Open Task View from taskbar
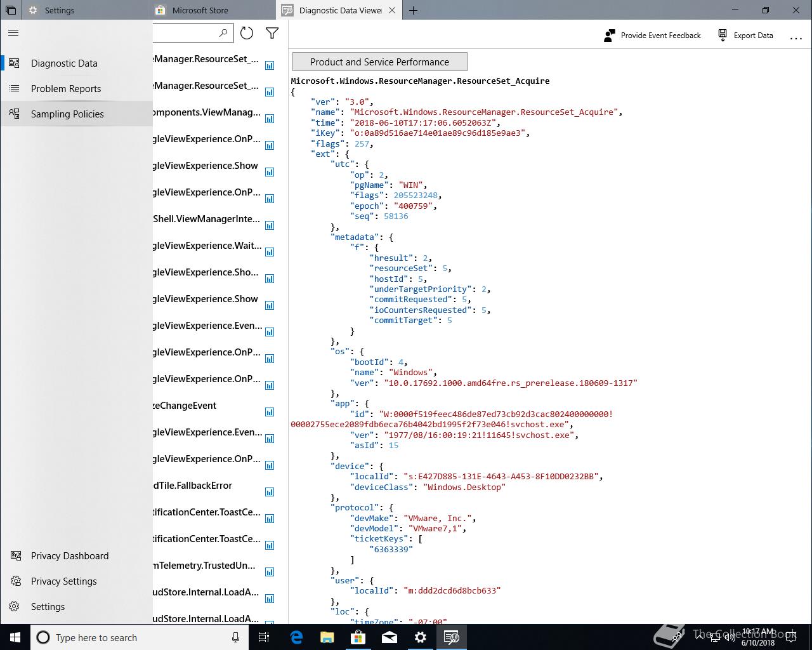Viewport: 812px width, 650px height. [x=265, y=637]
